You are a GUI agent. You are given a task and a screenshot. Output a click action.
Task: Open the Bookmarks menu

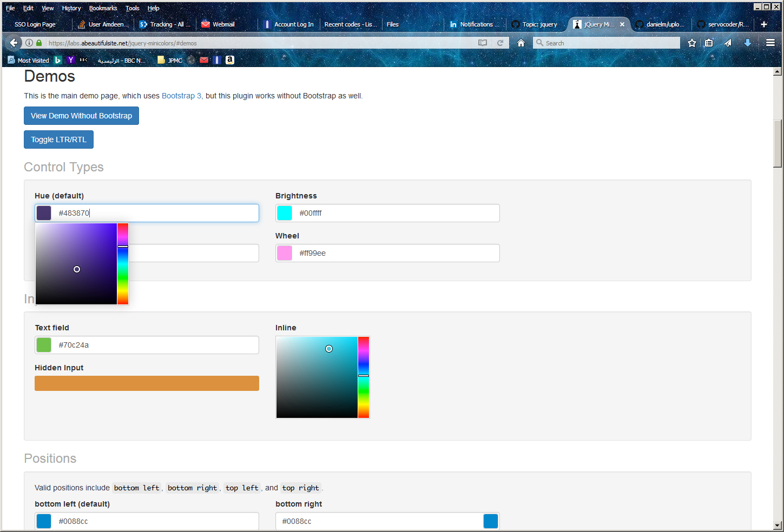click(103, 8)
